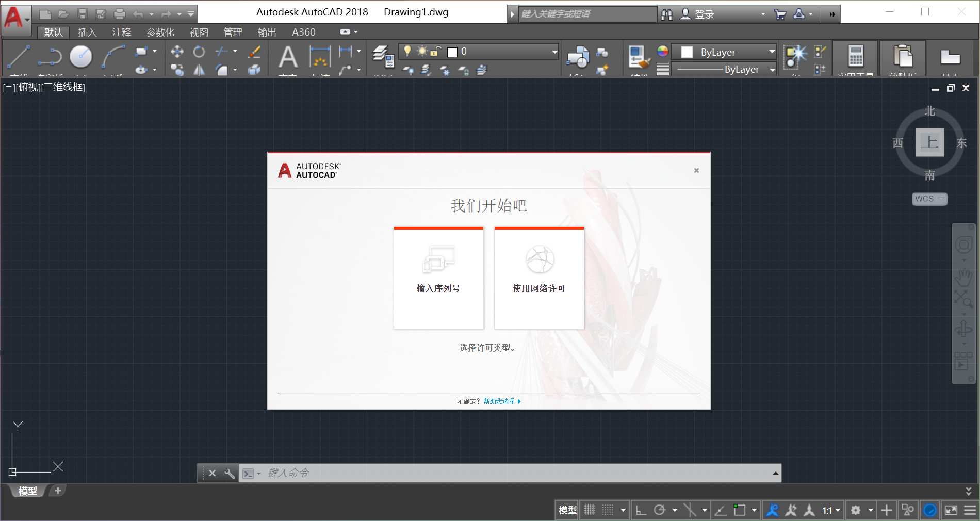The width and height of the screenshot is (980, 521).
Task: Click the Erase tool icon
Action: [x=254, y=52]
